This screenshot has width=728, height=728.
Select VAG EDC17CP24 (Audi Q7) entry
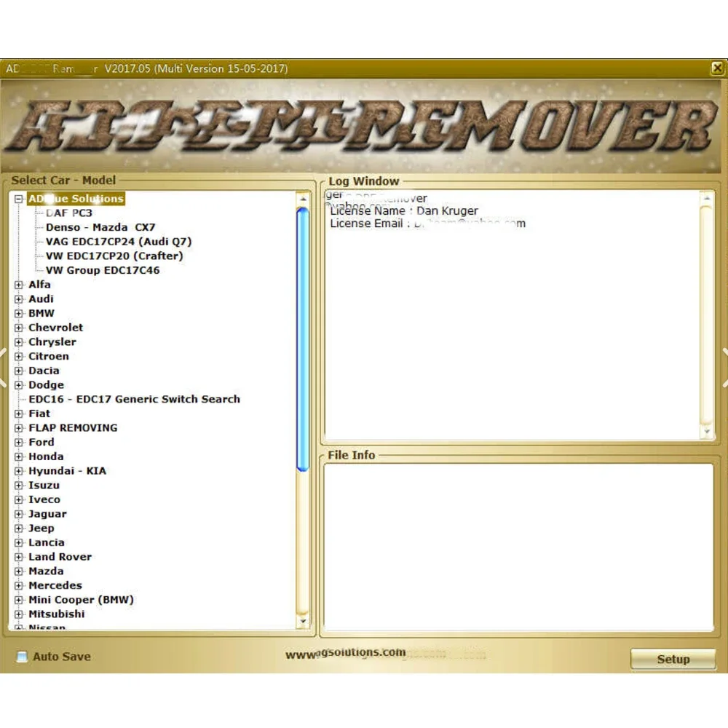coord(119,242)
